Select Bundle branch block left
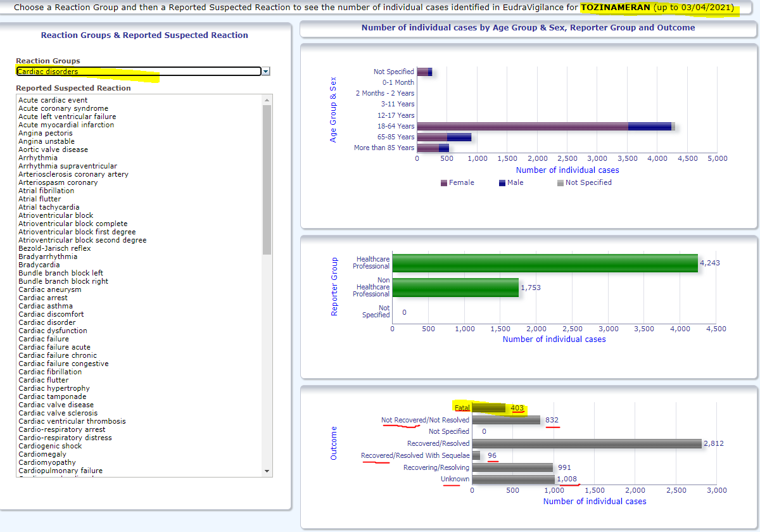This screenshot has height=532, width=760. point(61,273)
